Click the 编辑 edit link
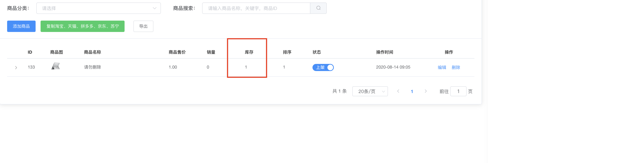This screenshot has width=644, height=163. 442,67
